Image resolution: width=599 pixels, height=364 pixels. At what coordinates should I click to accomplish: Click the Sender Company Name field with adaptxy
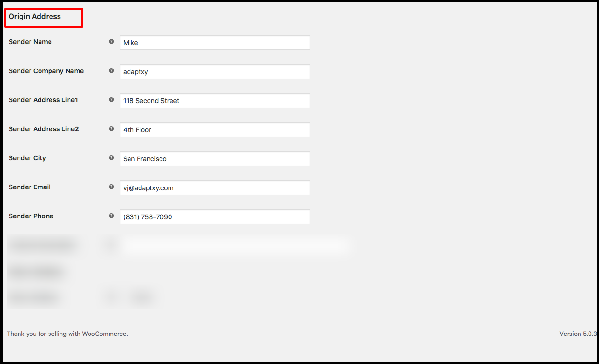point(215,71)
